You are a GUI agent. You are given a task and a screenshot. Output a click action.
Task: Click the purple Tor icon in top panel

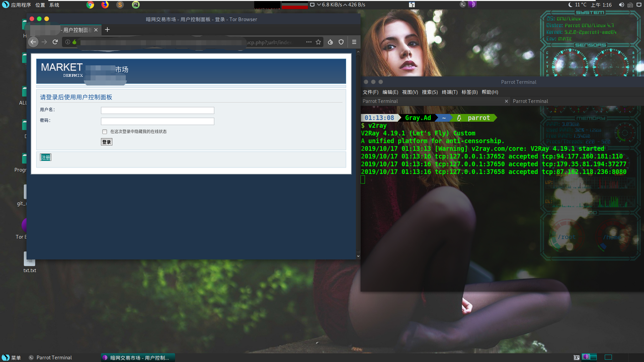click(x=472, y=5)
